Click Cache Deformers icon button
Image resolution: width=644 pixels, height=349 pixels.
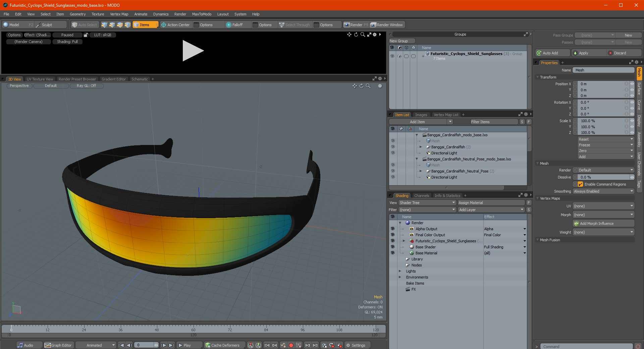208,345
